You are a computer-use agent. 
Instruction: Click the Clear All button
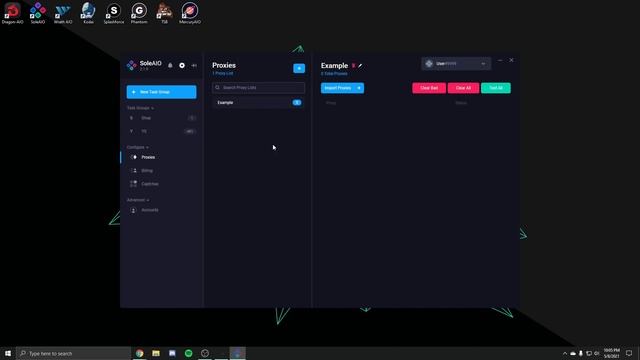(463, 88)
